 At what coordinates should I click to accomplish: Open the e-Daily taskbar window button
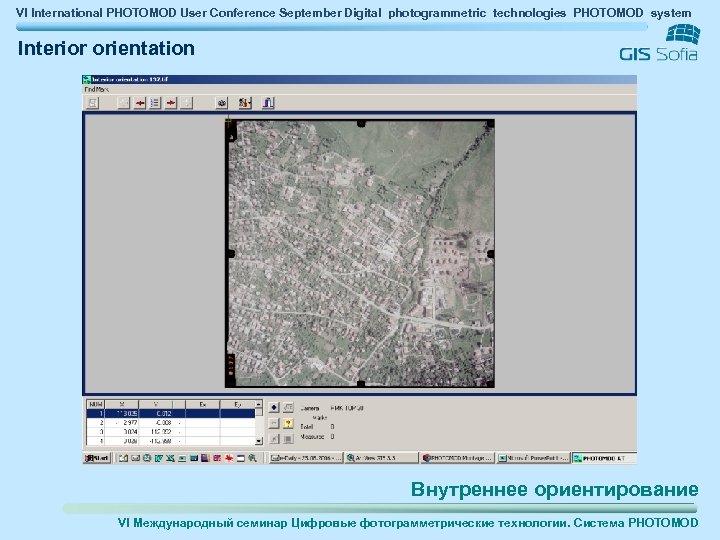(306, 458)
